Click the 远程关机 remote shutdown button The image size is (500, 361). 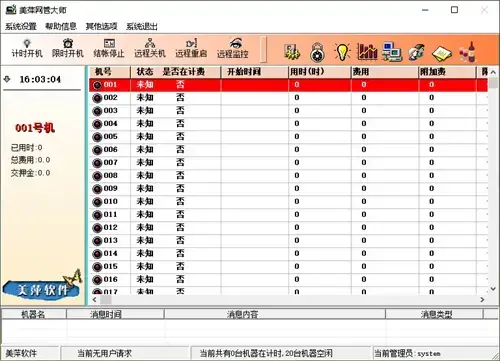click(150, 49)
